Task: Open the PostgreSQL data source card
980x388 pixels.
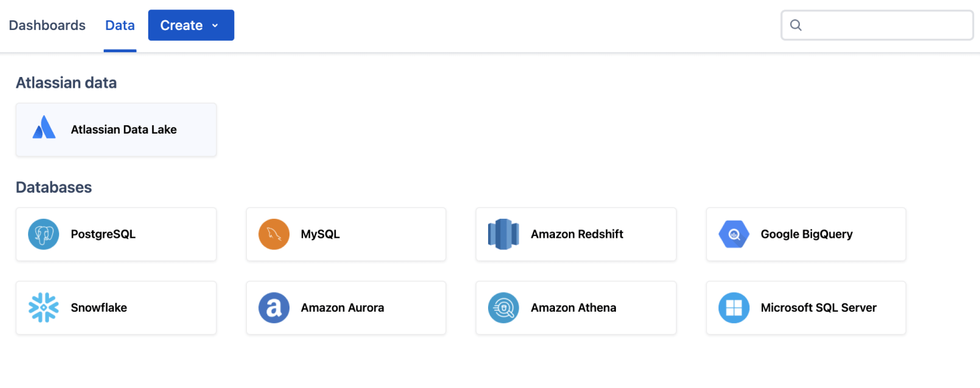Action: [116, 234]
